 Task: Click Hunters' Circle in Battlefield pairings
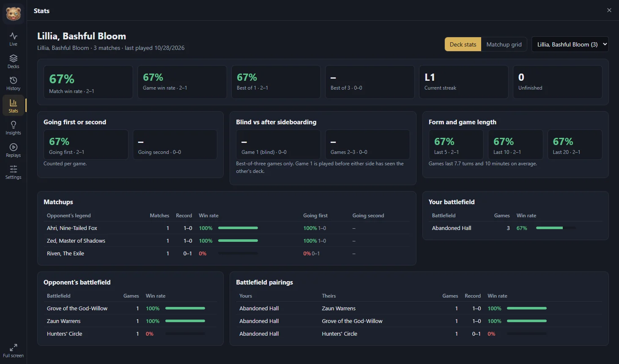tap(340, 334)
